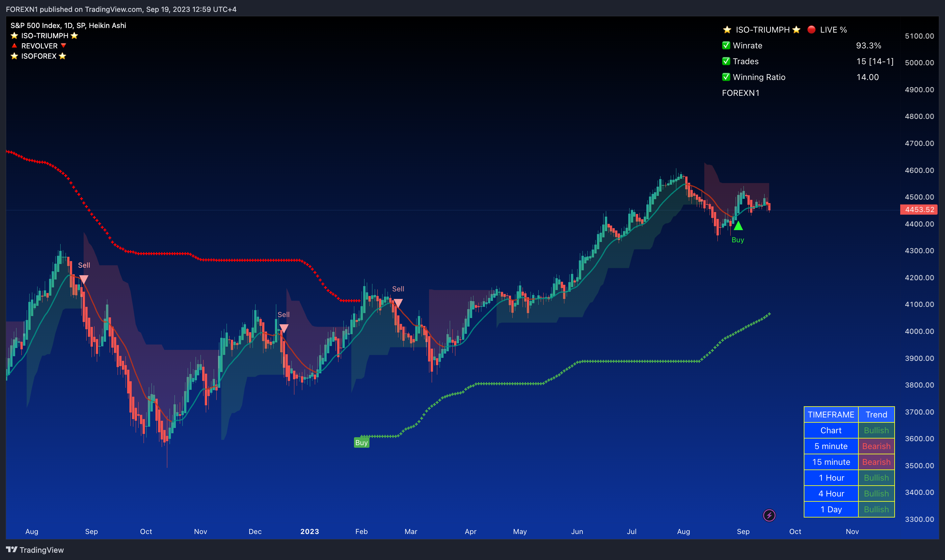Image resolution: width=945 pixels, height=560 pixels.
Task: Click the Sell marker near Sep 2022
Action: pos(84,280)
